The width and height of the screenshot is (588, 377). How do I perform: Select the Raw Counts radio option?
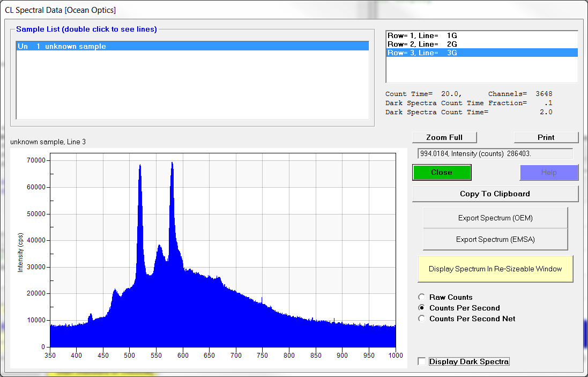click(x=422, y=297)
